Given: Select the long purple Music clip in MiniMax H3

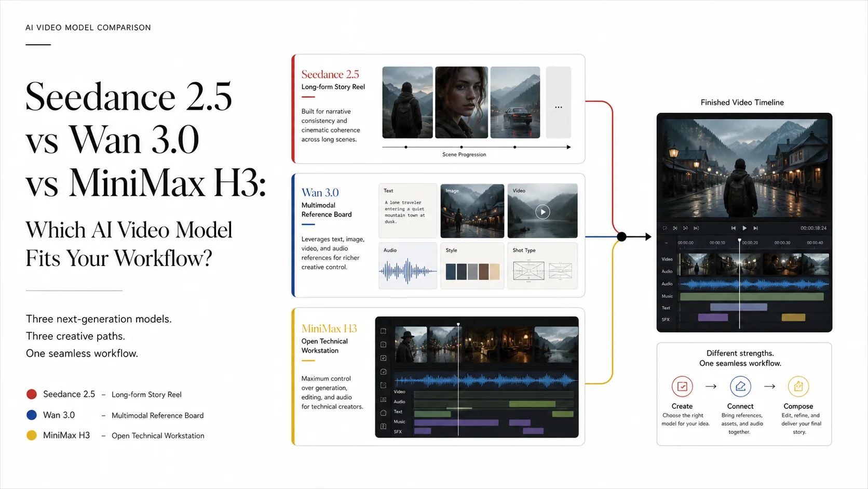Looking at the screenshot, I should tap(456, 422).
